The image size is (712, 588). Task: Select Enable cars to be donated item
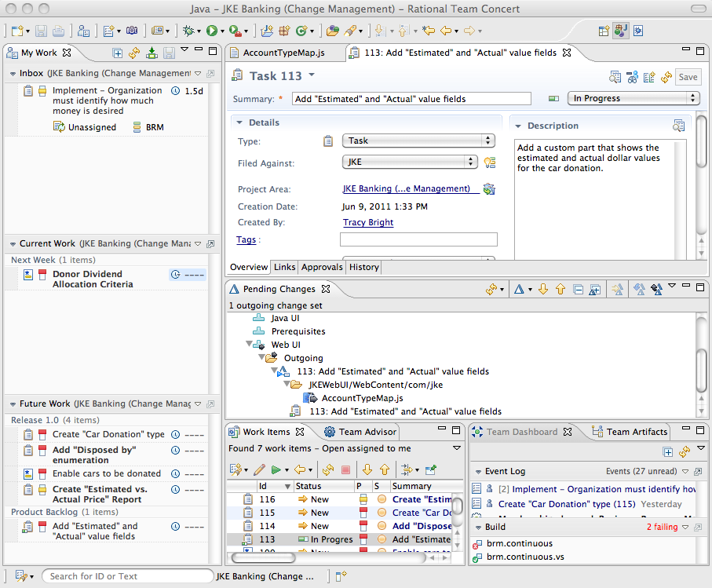pos(107,473)
